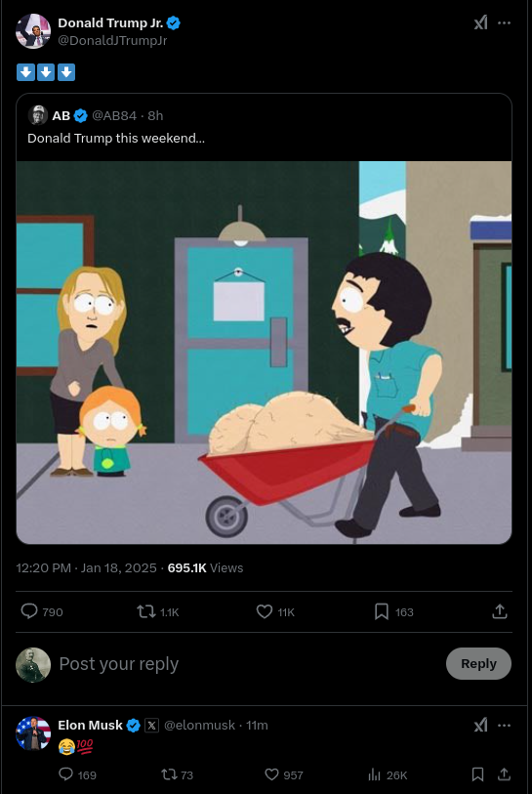This screenshot has height=794, width=532.
Task: Bookmark Elon Musk's reply
Action: tap(477, 774)
